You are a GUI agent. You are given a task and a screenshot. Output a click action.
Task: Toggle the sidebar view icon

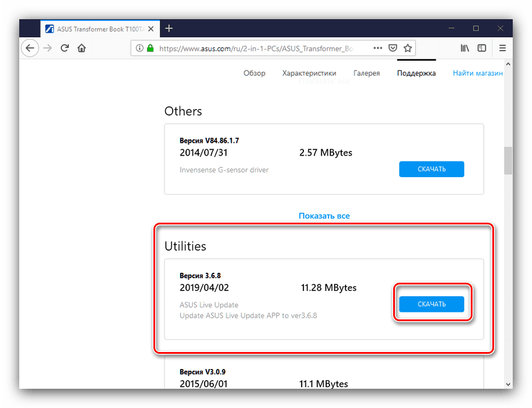[x=482, y=48]
